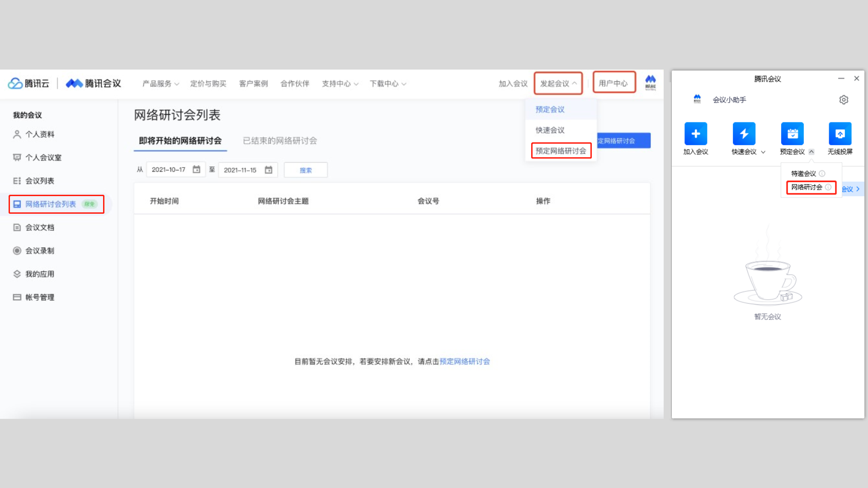Click the 网络研讨会主题 column header
This screenshot has width=868, height=488.
pos(283,201)
